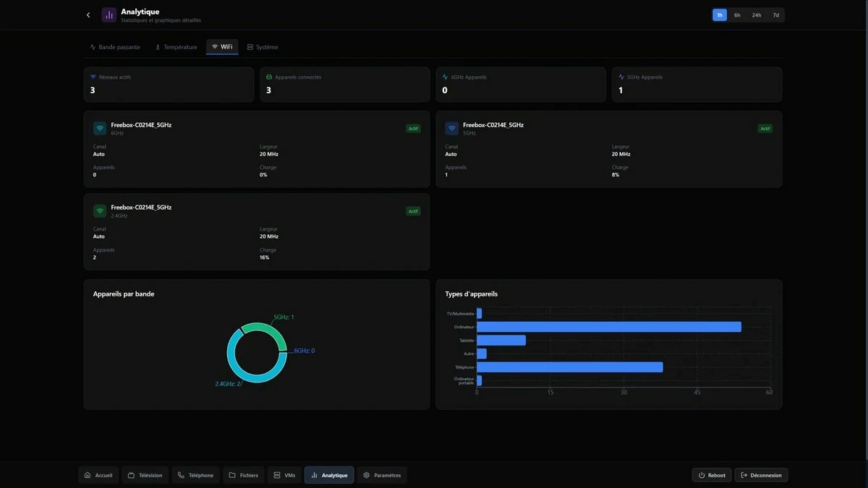
Task: Open the Paramètres gear icon
Action: click(x=366, y=474)
